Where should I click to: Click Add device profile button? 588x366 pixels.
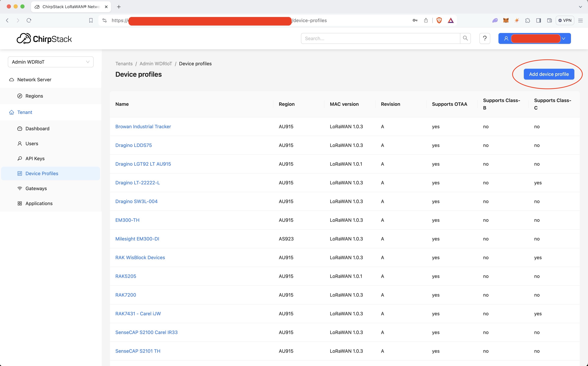[549, 74]
